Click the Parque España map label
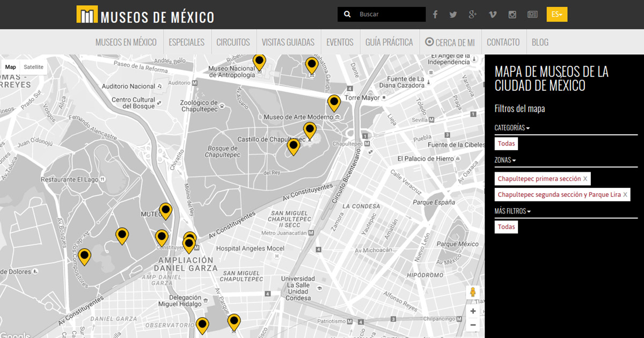644x338 pixels. 434,202
